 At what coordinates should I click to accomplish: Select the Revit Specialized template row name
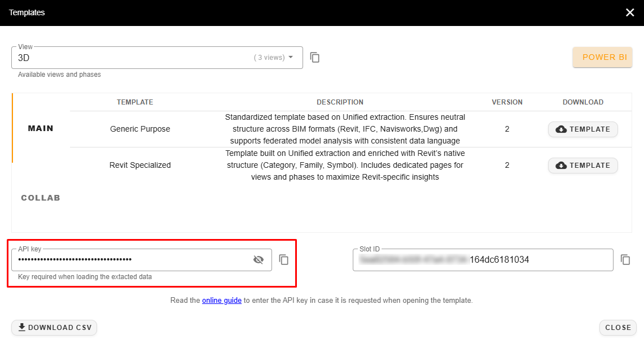140,165
